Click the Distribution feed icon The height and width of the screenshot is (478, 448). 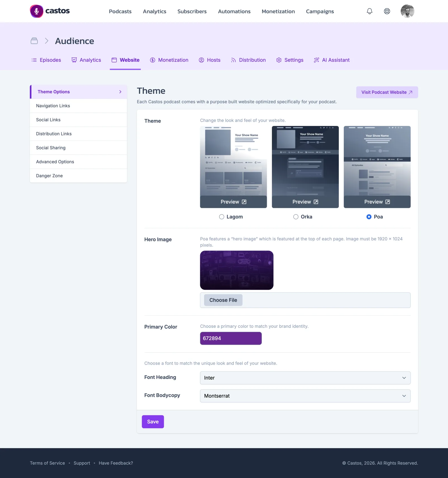click(233, 60)
